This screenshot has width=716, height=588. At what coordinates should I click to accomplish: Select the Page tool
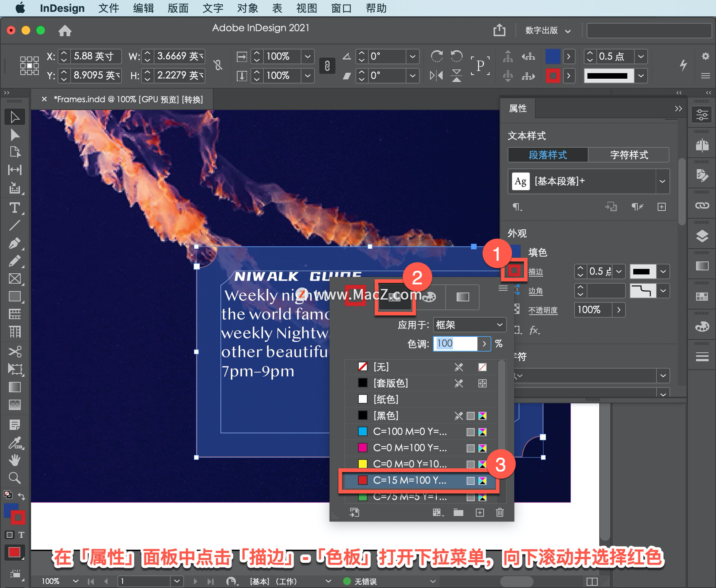[15, 152]
